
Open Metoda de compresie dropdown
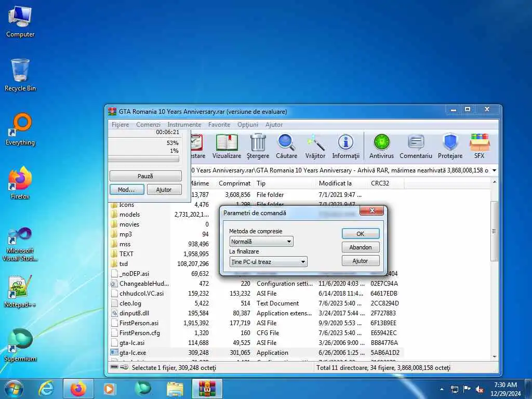coord(261,242)
